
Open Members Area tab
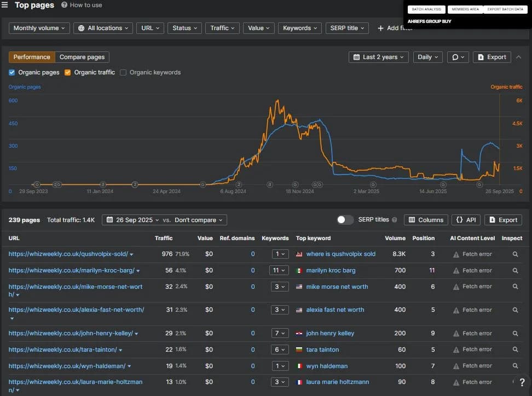[x=465, y=9]
